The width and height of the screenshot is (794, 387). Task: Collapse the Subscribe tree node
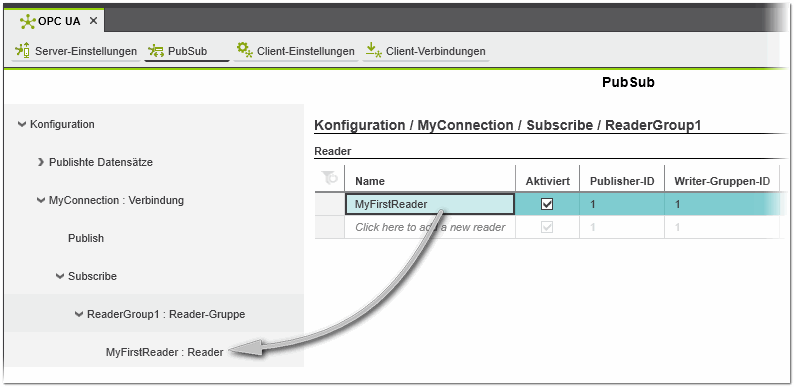click(60, 277)
